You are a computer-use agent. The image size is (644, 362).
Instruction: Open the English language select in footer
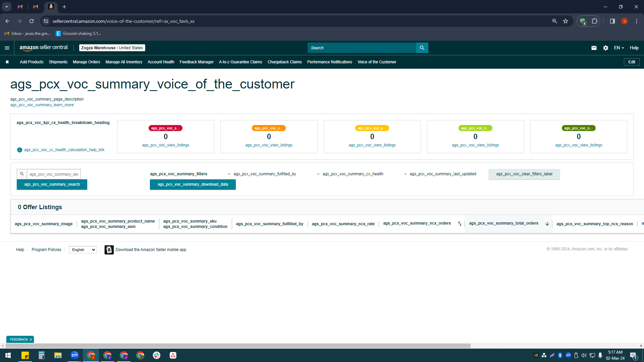pyautogui.click(x=83, y=250)
